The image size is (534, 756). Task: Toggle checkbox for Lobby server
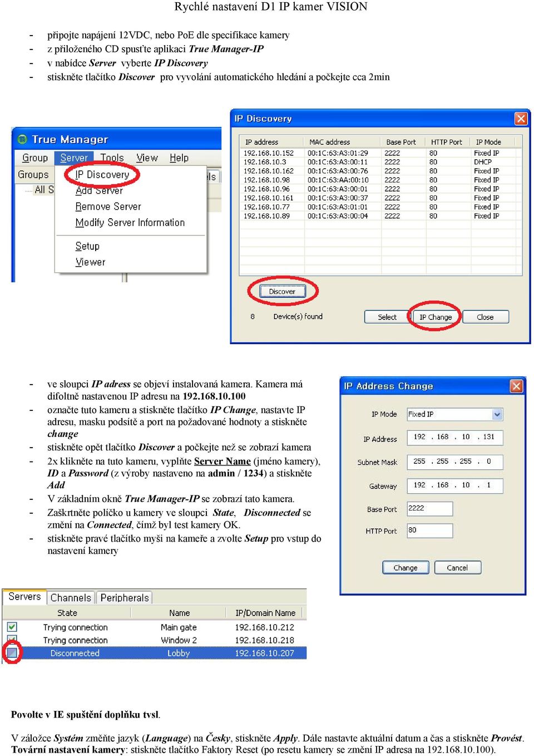[x=12, y=652]
